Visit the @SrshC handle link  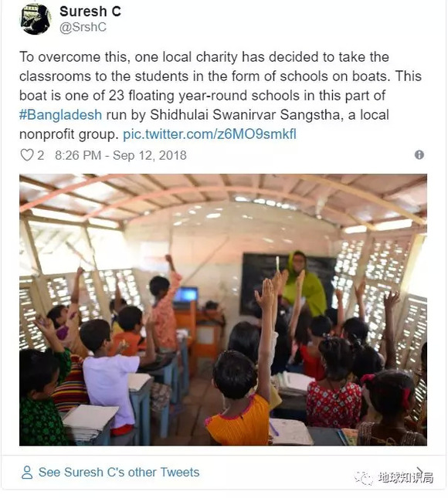(83, 27)
